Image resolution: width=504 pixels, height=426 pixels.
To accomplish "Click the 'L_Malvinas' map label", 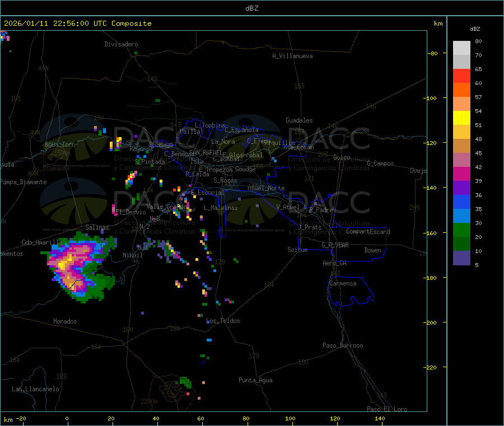I will [x=221, y=208].
